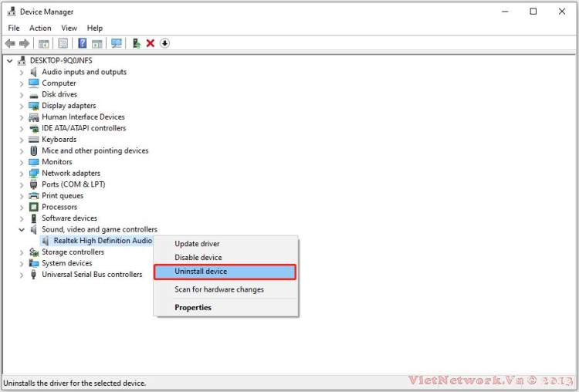
Task: Expand the Audio inputs and outputs node
Action: 22,72
